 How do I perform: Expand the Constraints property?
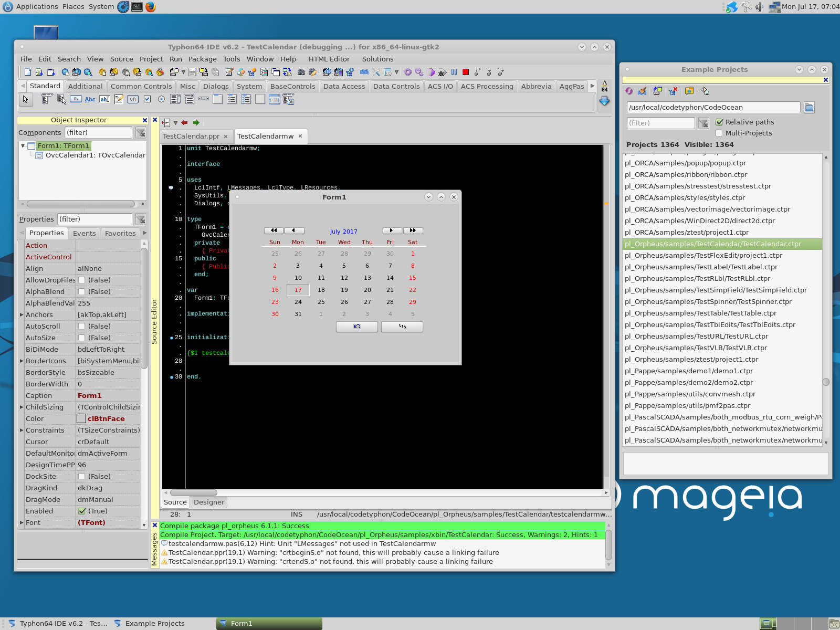click(22, 430)
